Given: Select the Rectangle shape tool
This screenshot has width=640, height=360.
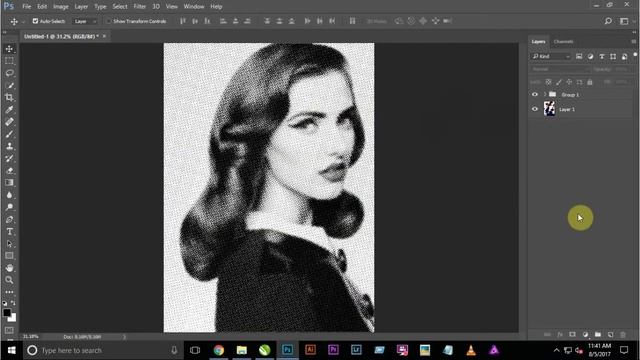Looking at the screenshot, I should 9,256.
